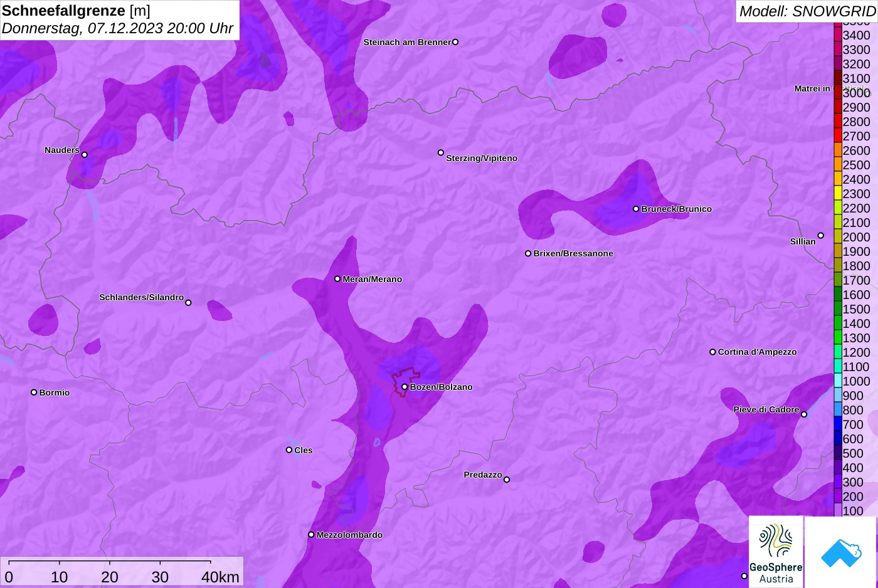878x588 pixels.
Task: Open the GeoSphere Austria logo
Action: tap(776, 552)
